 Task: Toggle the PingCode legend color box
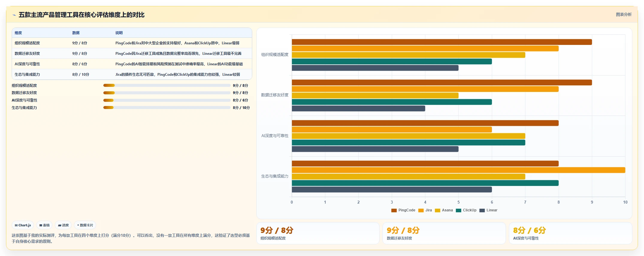click(394, 210)
